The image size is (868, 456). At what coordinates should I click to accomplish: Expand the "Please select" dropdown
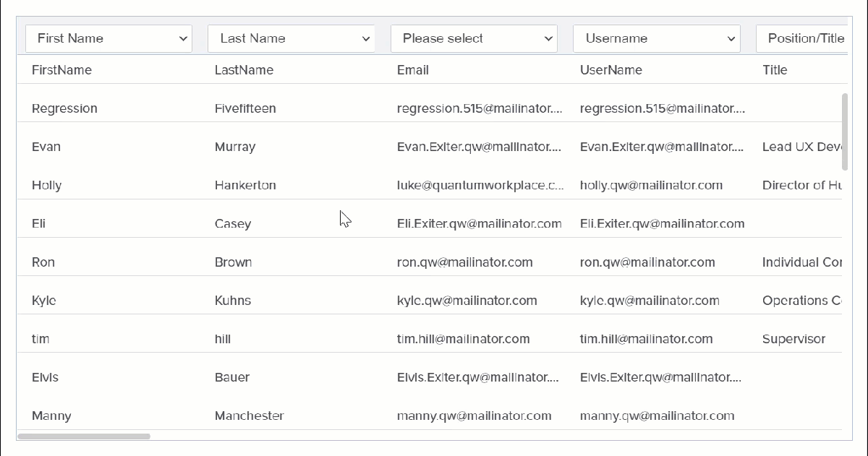474,38
